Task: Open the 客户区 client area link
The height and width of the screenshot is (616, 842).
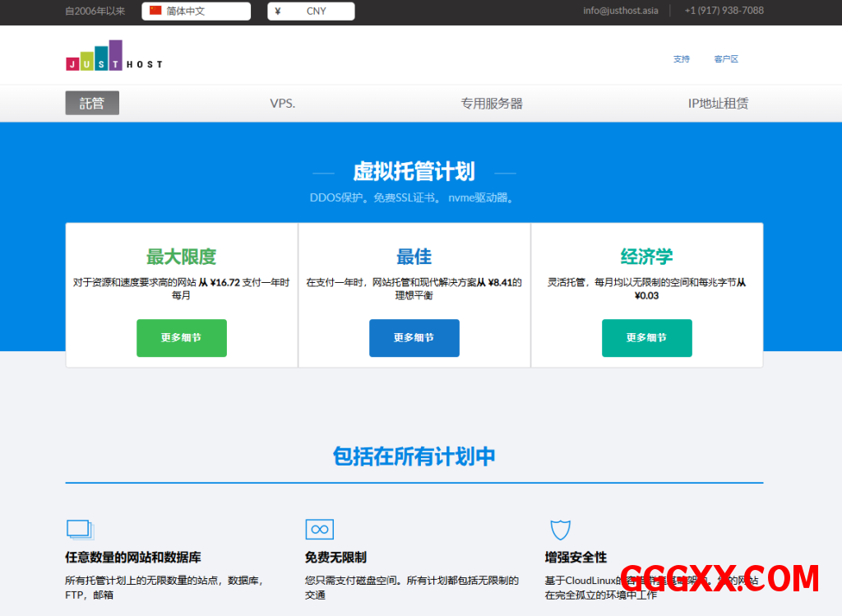Action: [x=726, y=59]
